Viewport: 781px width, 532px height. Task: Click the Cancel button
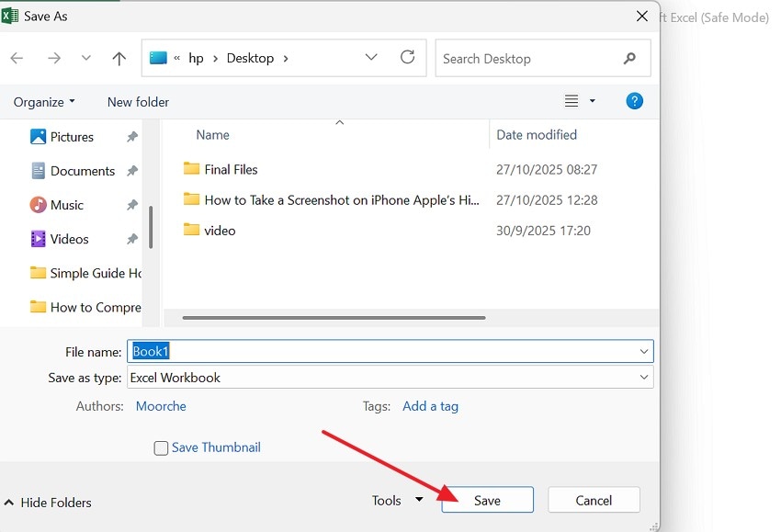[x=594, y=500]
